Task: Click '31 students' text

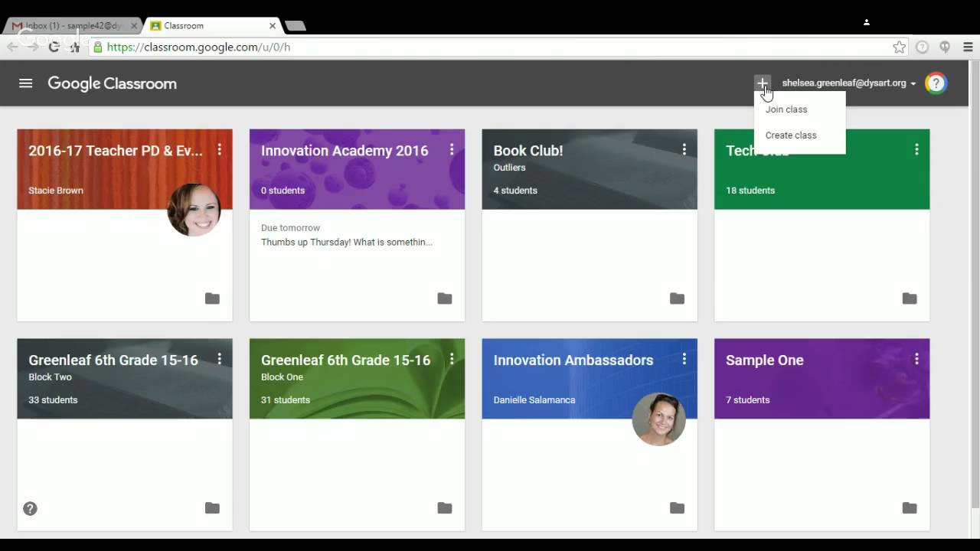Action: click(286, 400)
